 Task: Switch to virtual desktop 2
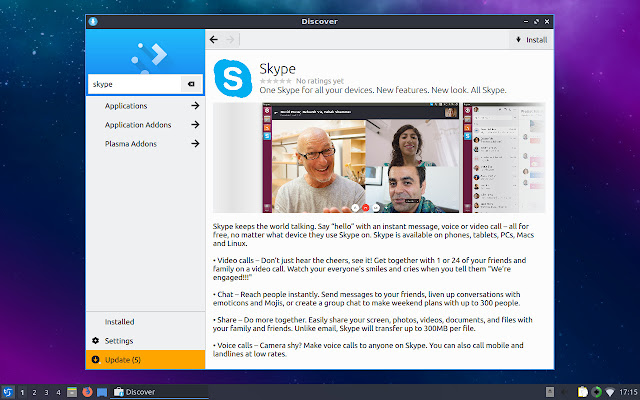(34, 393)
